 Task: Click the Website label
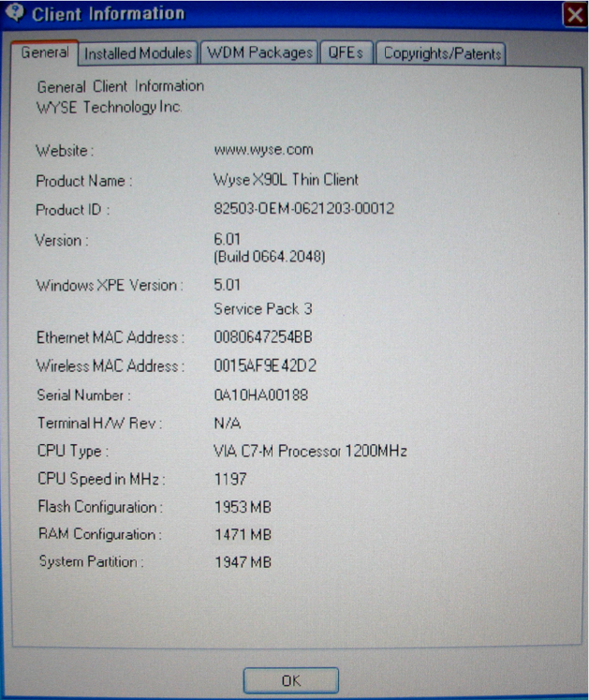(65, 151)
